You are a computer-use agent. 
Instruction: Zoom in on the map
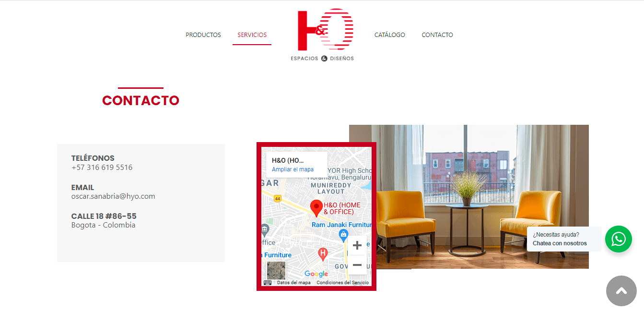pyautogui.click(x=357, y=246)
